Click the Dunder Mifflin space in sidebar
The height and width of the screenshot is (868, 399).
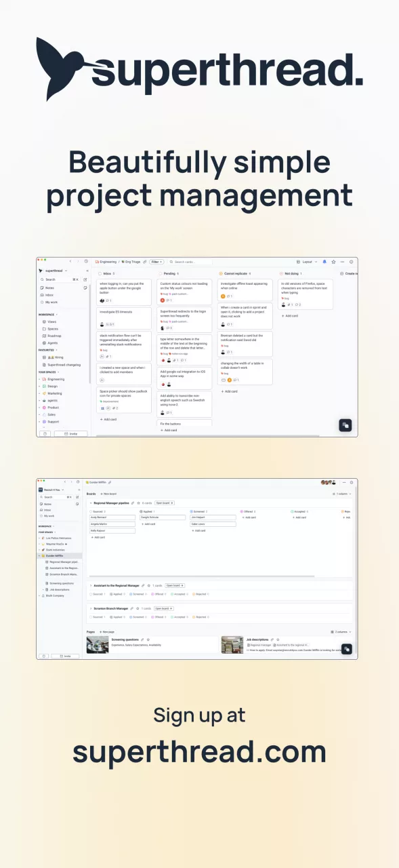pos(55,555)
